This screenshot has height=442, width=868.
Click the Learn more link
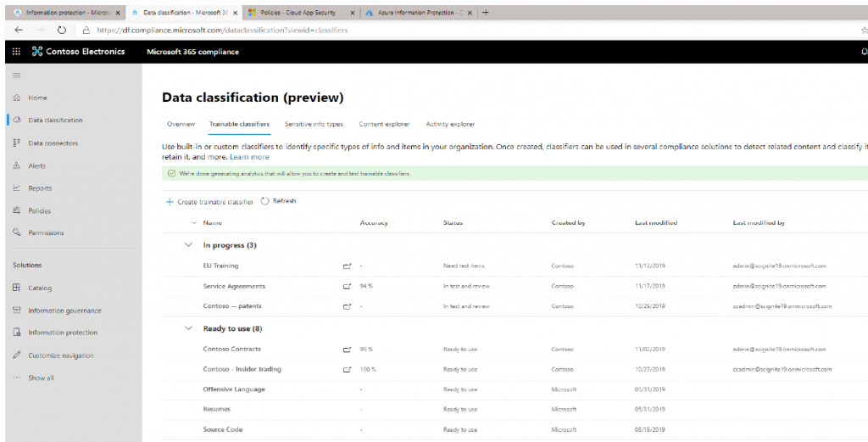249,157
